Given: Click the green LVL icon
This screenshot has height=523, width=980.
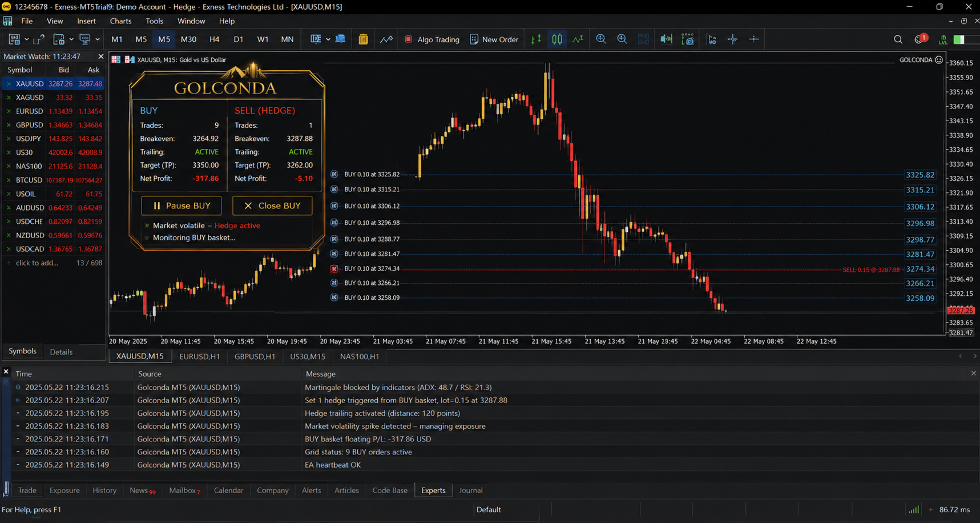Looking at the screenshot, I should (x=943, y=39).
